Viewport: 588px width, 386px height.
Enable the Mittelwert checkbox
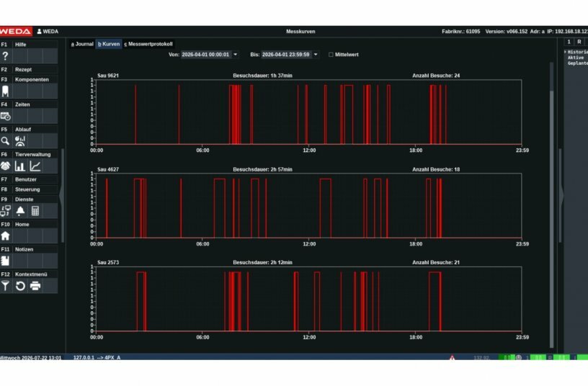331,55
